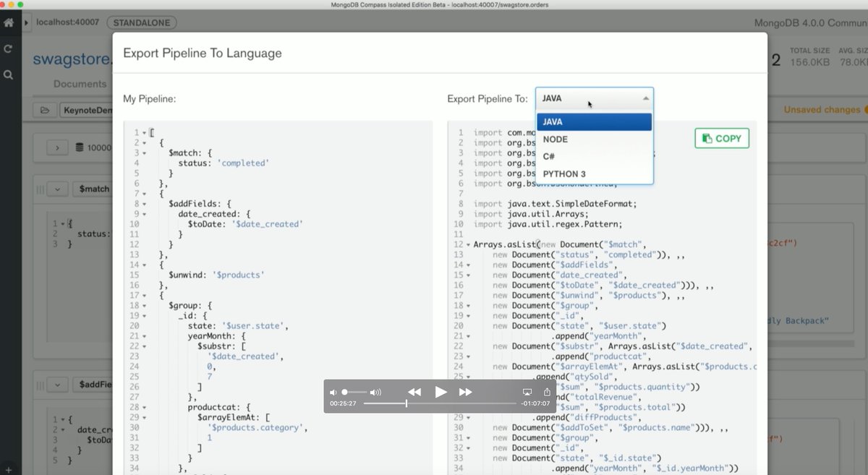Screen dimensions: 868x475
Task: Click status: 'completed' in My Pipeline code
Action: pos(224,163)
